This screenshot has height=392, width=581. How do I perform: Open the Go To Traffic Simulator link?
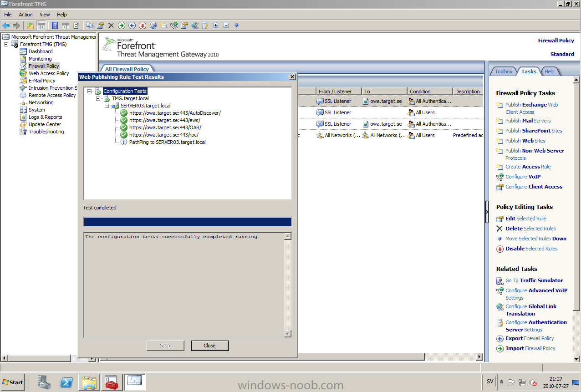click(x=534, y=280)
